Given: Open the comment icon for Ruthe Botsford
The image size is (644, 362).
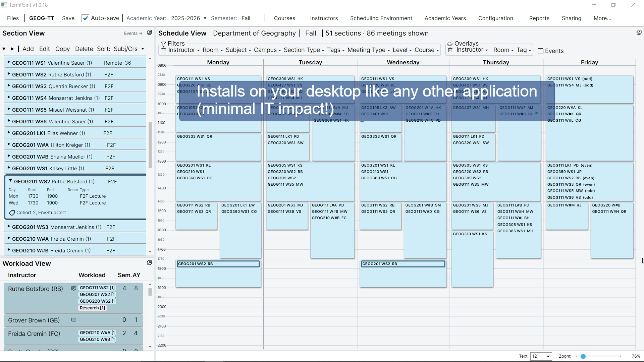Looking at the screenshot, I should click(73, 289).
